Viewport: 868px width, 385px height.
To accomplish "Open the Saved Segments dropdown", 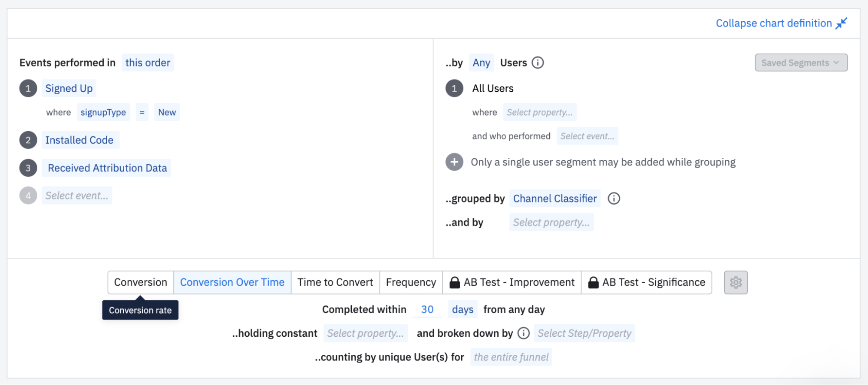I will click(801, 63).
